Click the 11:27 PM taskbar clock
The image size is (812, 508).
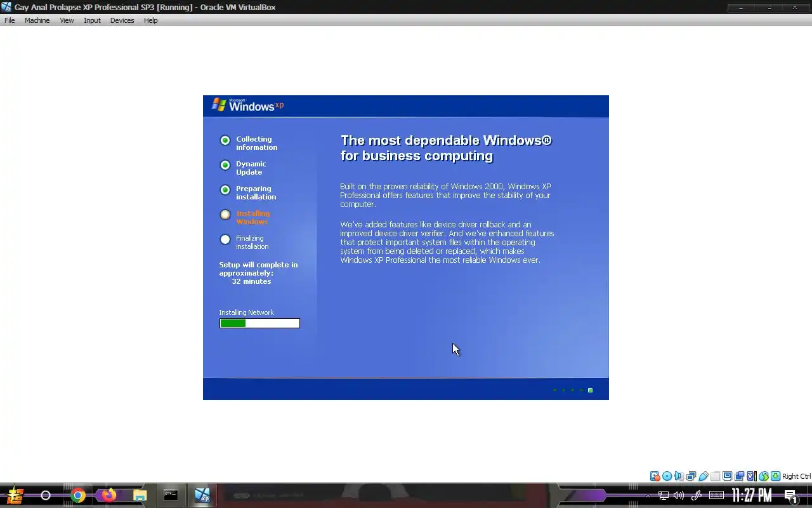click(x=752, y=495)
